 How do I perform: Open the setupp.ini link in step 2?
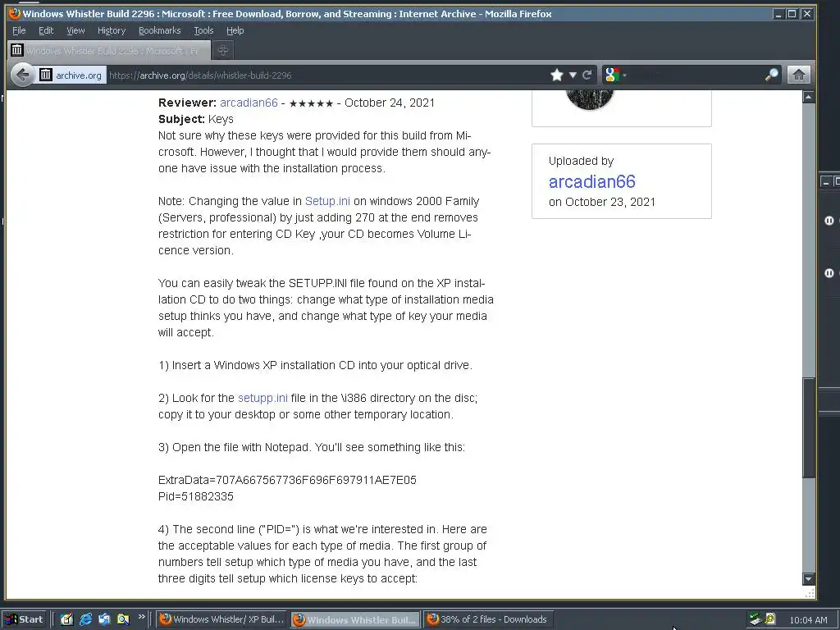point(262,398)
